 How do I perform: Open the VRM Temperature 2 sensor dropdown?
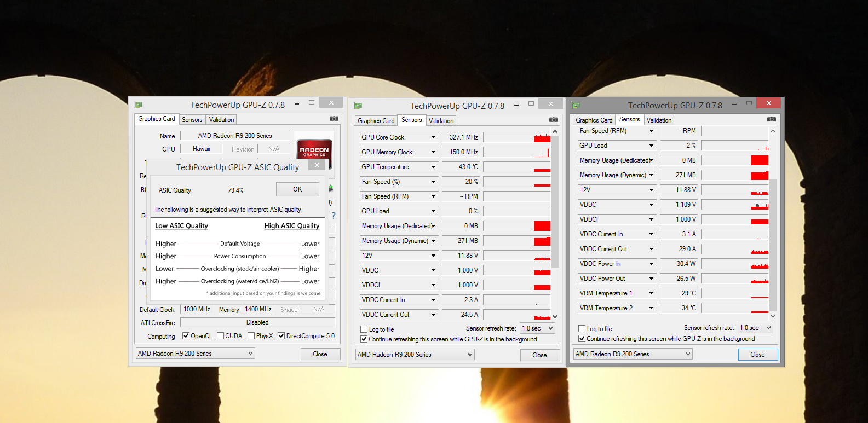pos(651,308)
